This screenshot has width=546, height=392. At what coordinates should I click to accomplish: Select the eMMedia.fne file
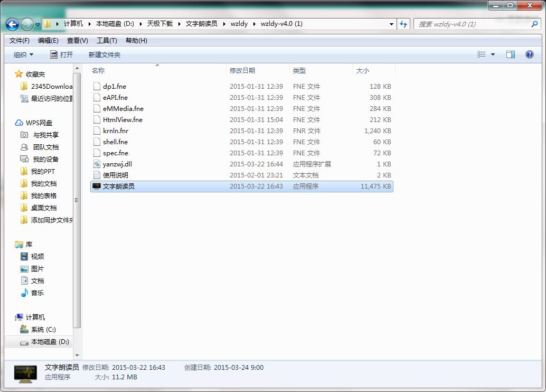242,109
